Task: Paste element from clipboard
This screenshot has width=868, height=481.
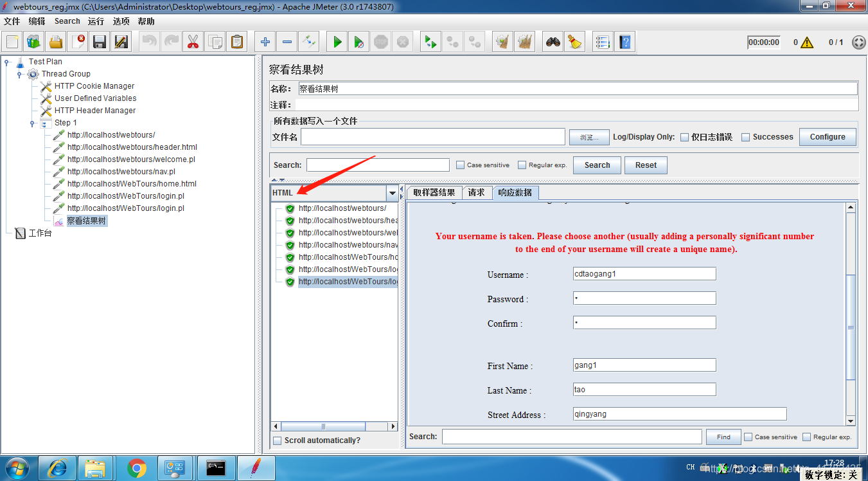Action: tap(237, 42)
